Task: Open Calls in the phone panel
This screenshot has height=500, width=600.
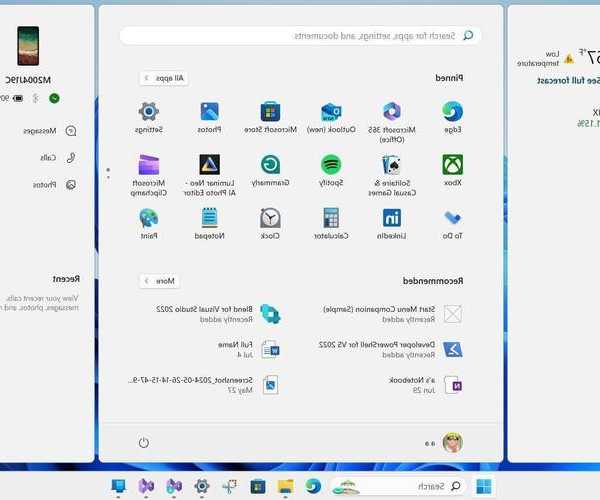Action: coord(58,158)
